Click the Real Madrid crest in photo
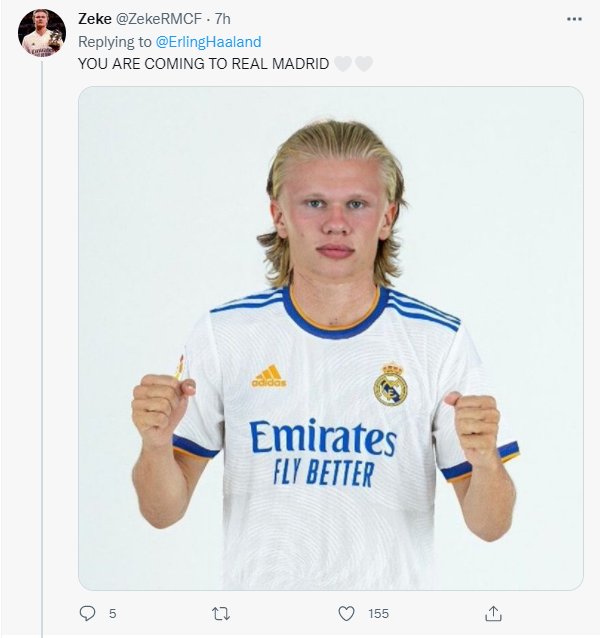This screenshot has width=600, height=638. pos(390,386)
